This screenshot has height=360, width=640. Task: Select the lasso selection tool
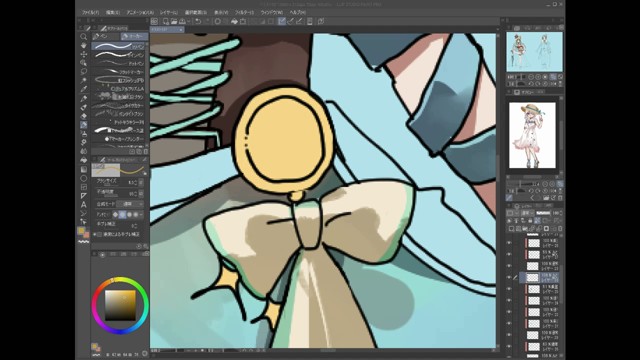pos(84,71)
